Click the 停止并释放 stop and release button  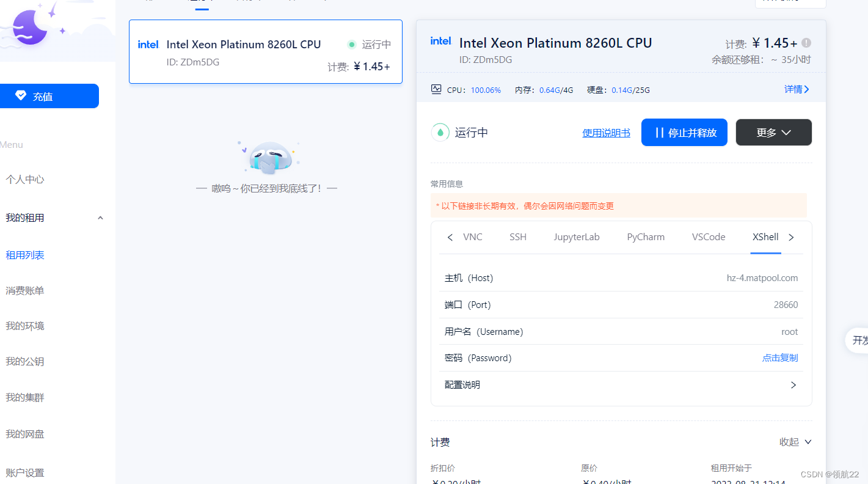click(x=684, y=133)
